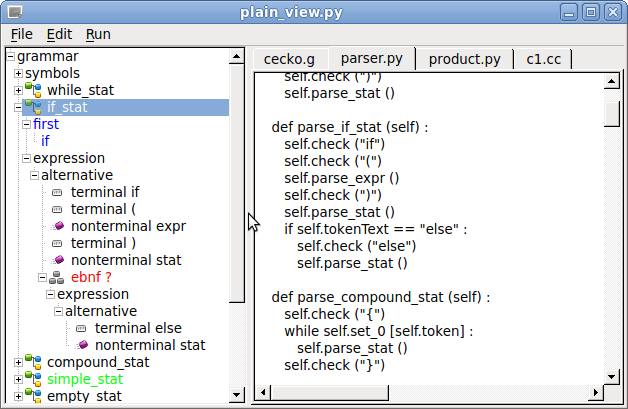628x409 pixels.
Task: Expand the symbols tree node
Action: coord(18,73)
